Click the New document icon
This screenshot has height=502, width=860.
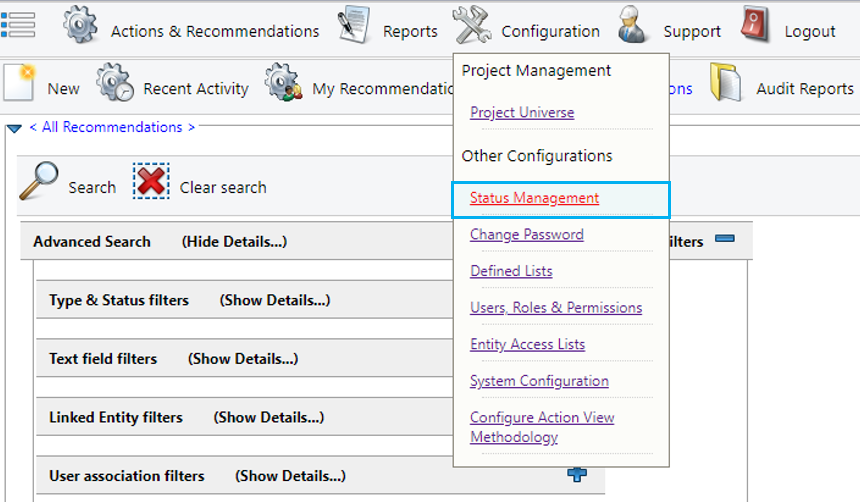pyautogui.click(x=19, y=82)
